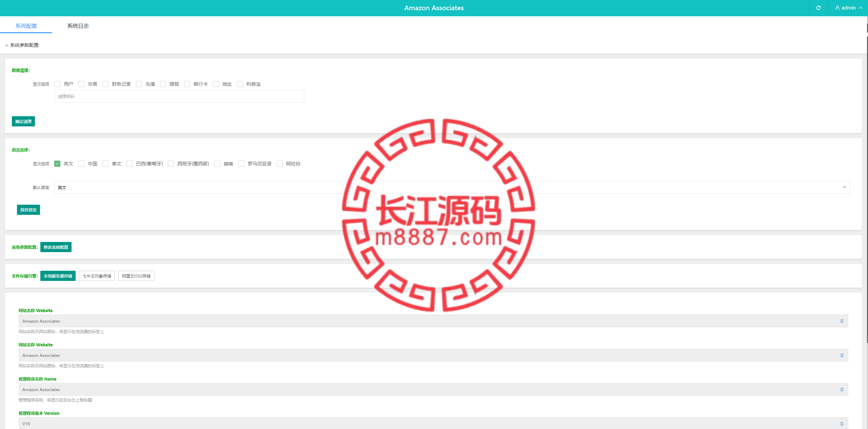Check the 西班牙(墨西哥) language checkbox
Image resolution: width=868 pixels, height=429 pixels.
(x=171, y=164)
